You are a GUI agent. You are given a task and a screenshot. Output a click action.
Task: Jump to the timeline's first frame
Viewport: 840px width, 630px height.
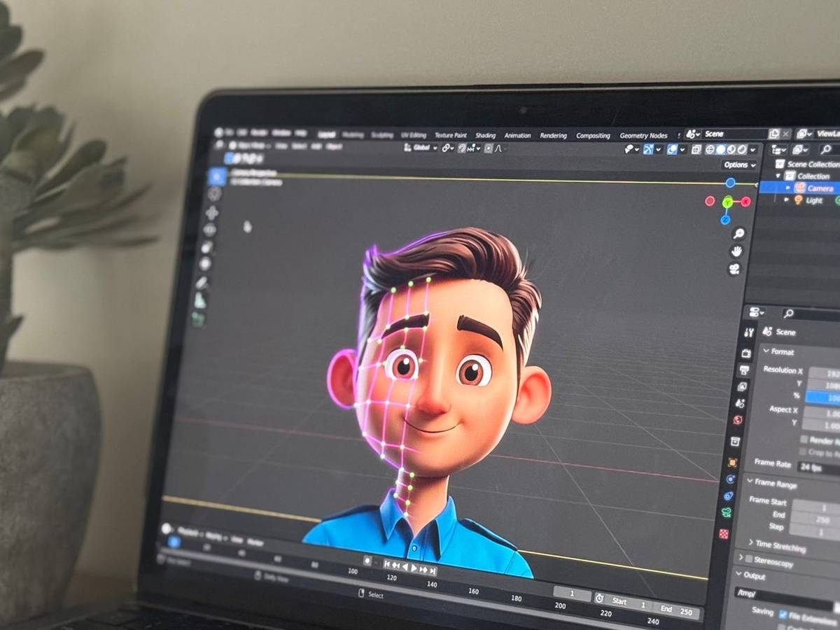[387, 564]
